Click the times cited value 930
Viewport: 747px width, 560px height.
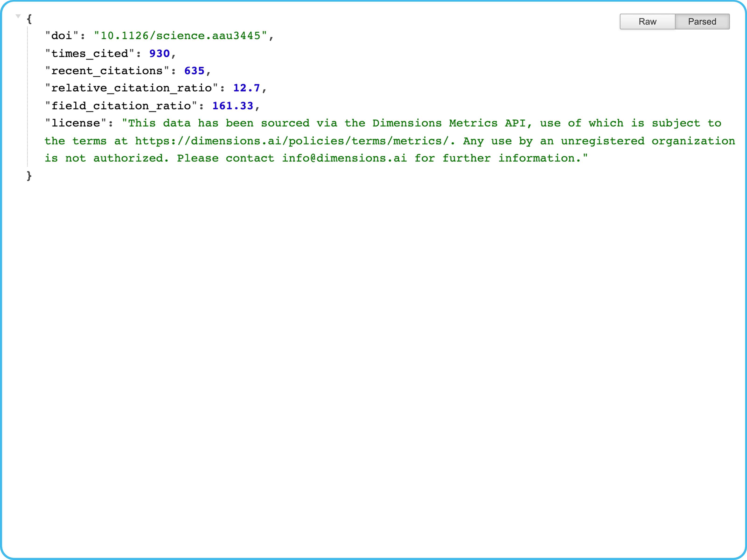pos(159,53)
